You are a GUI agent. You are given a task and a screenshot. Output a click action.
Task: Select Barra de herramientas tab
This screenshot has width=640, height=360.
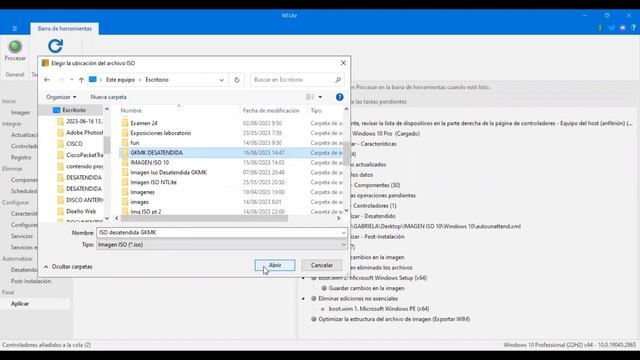coord(64,29)
